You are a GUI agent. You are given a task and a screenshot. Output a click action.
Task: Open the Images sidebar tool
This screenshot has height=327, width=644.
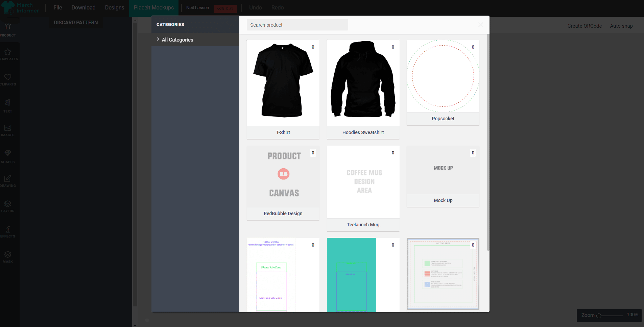click(x=8, y=131)
